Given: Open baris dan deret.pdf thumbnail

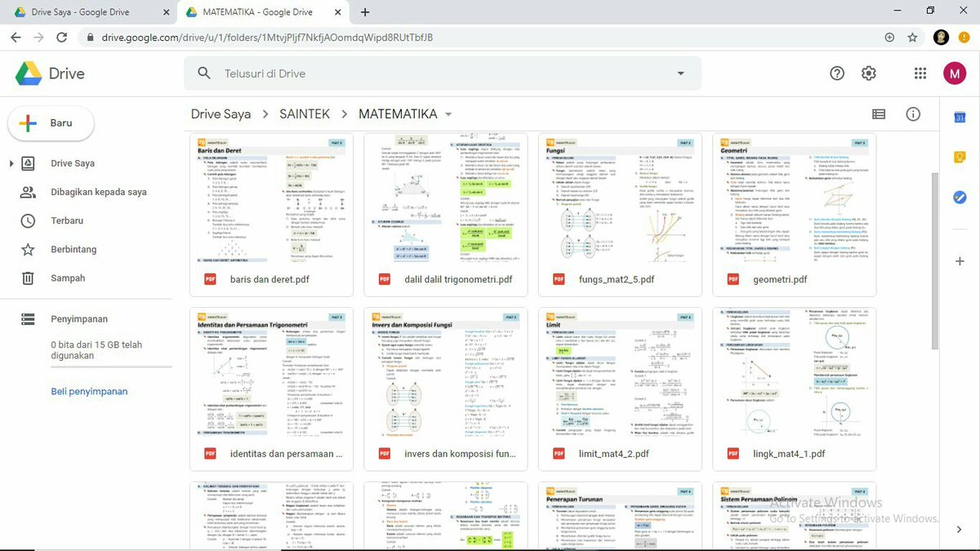Looking at the screenshot, I should point(271,198).
